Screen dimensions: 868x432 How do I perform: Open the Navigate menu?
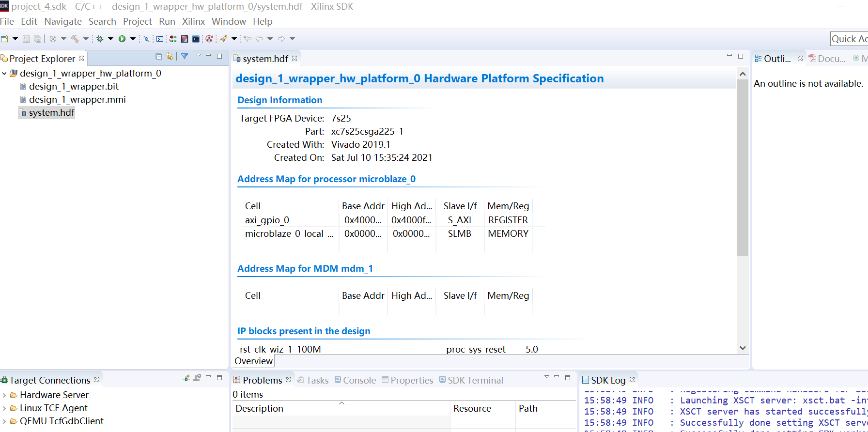click(x=63, y=21)
